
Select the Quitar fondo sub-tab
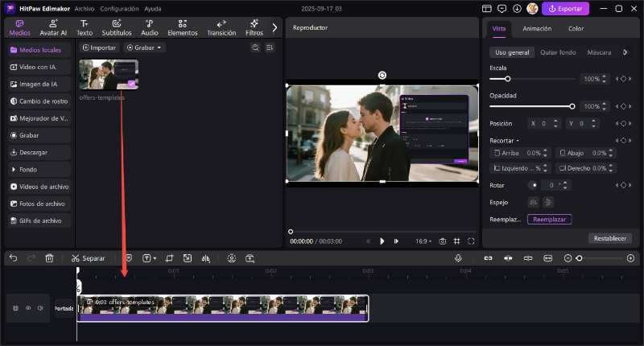(x=558, y=52)
